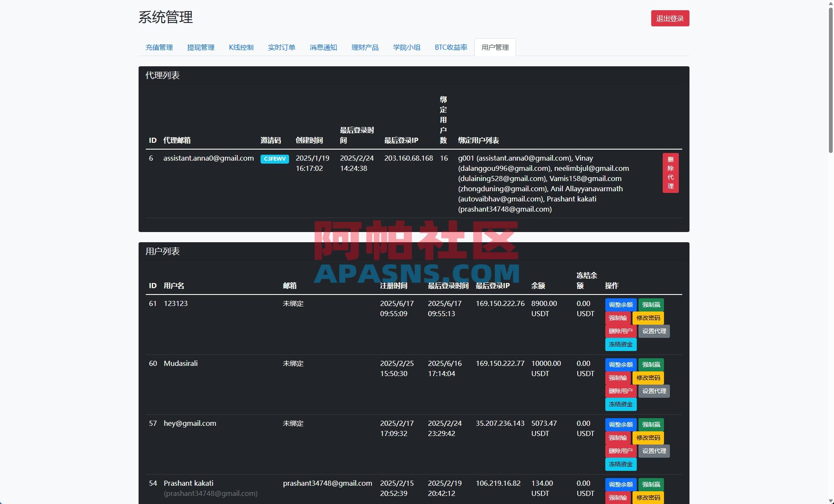Click 删除代理 for agent assistant.anna0@gmail.com
Screen dimensions: 834x504
pos(671,173)
